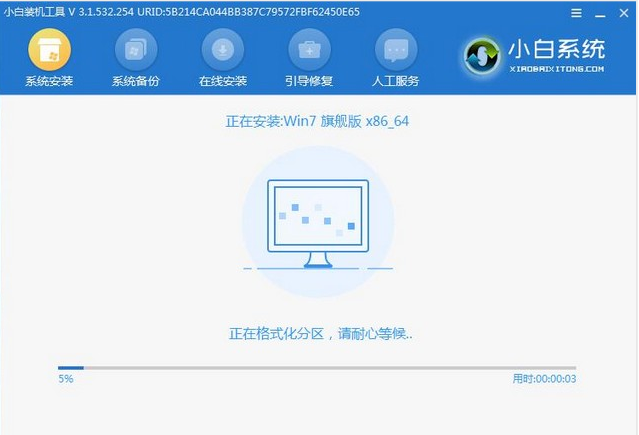This screenshot has height=435, width=639.
Task: Click the title bar version text
Action: click(182, 12)
